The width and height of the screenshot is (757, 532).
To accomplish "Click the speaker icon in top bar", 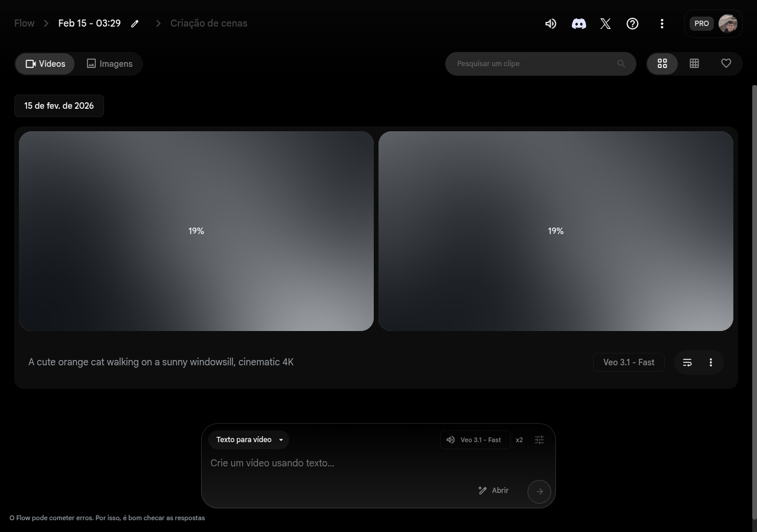I will coord(551,24).
